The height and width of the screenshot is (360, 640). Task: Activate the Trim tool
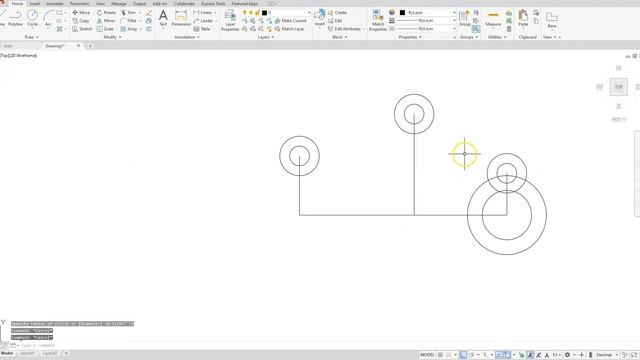pos(128,13)
